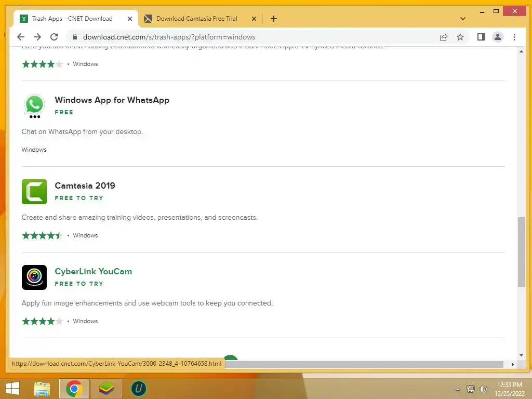Open Chrome three-dot menu
Image resolution: width=532 pixels, height=399 pixels.
coord(514,37)
